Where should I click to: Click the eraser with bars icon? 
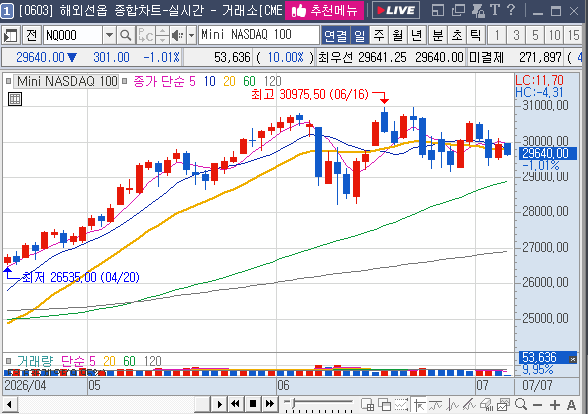click(486, 405)
